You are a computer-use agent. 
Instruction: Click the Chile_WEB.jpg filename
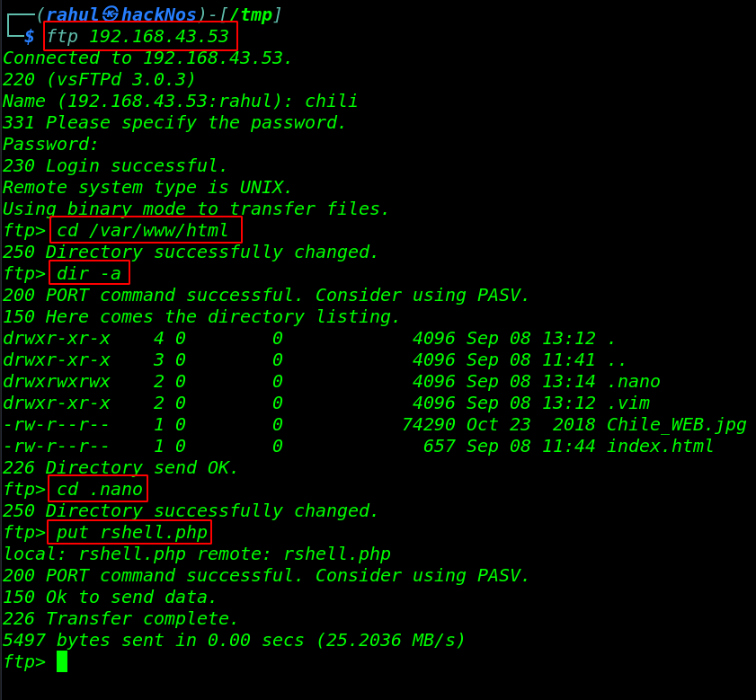pyautogui.click(x=677, y=425)
